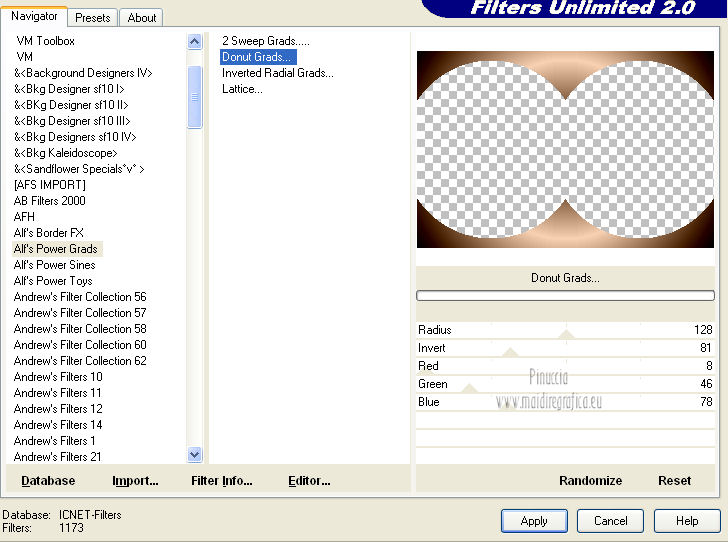
Task: Select &<Background Designers IV> category
Action: point(83,73)
